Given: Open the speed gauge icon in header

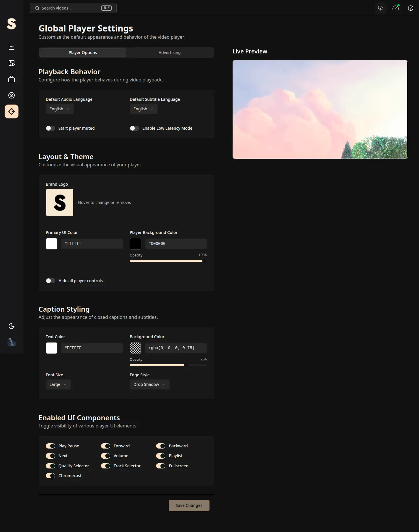Looking at the screenshot, I should tap(396, 8).
